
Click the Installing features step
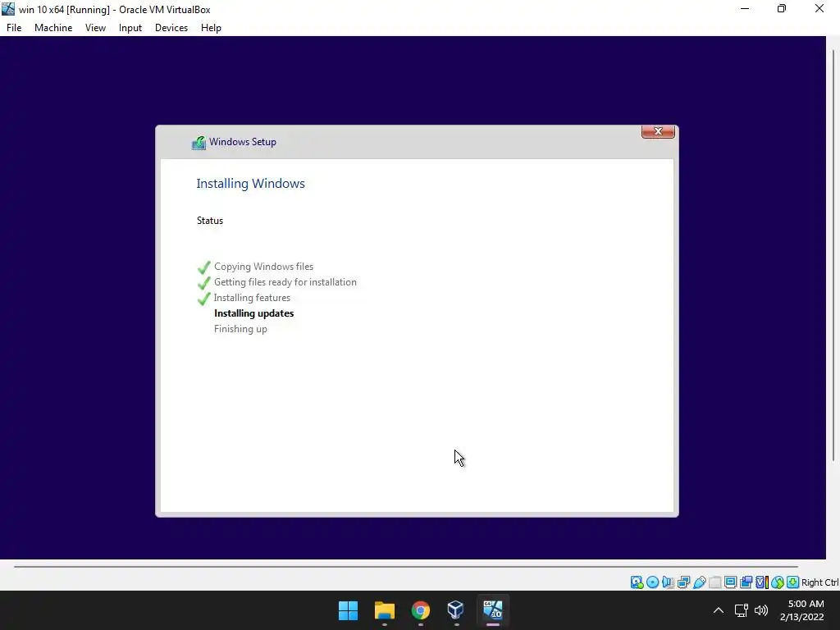pos(252,297)
